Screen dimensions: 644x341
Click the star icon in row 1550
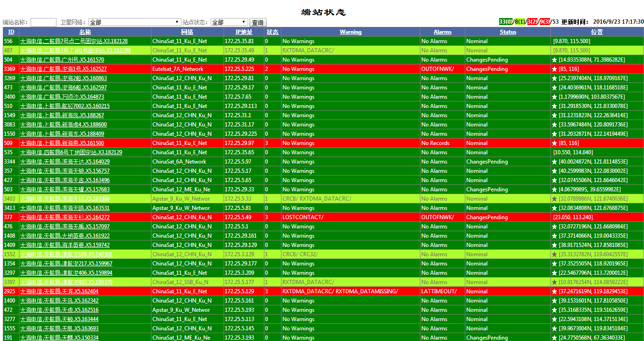click(x=554, y=134)
